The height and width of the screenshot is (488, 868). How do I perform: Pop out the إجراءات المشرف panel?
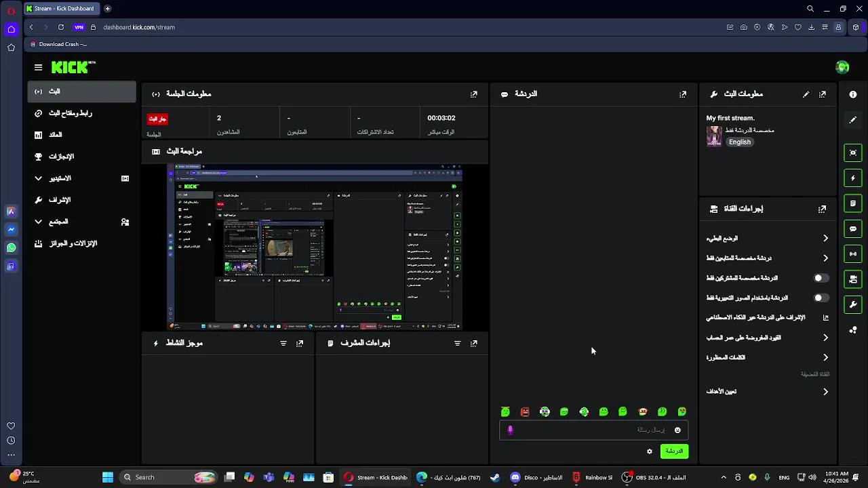point(474,343)
